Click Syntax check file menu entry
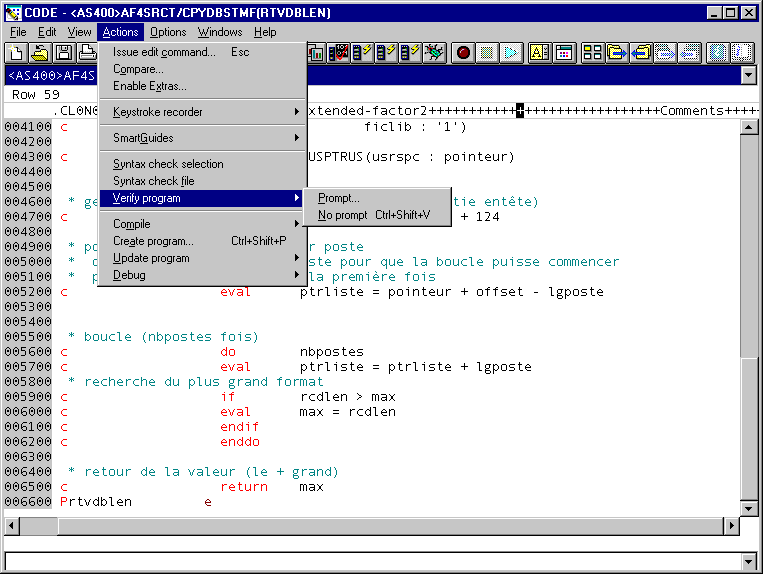Screen dimensions: 763x574 (153, 181)
